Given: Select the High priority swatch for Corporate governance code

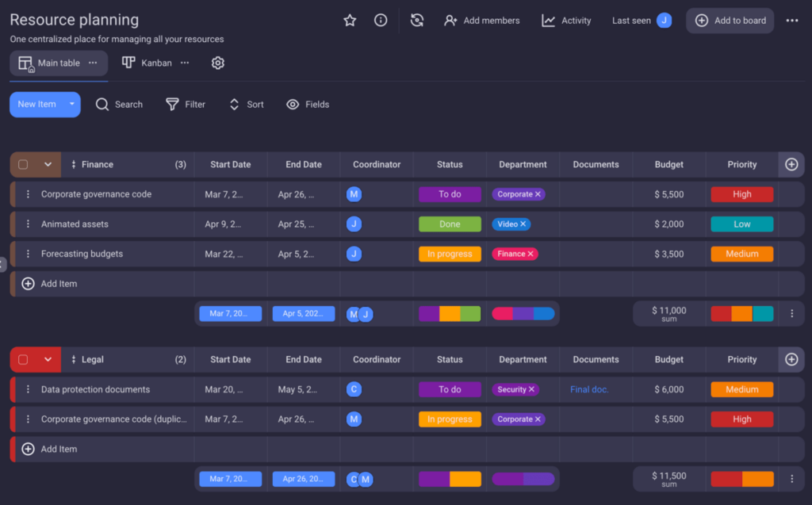Looking at the screenshot, I should click(x=741, y=194).
